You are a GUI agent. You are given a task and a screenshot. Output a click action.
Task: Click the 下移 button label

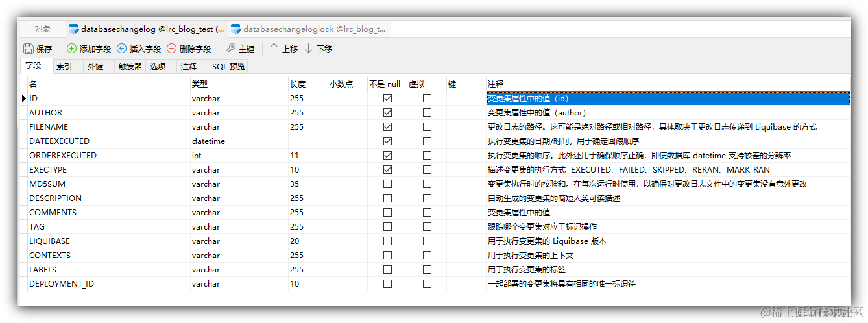(324, 49)
